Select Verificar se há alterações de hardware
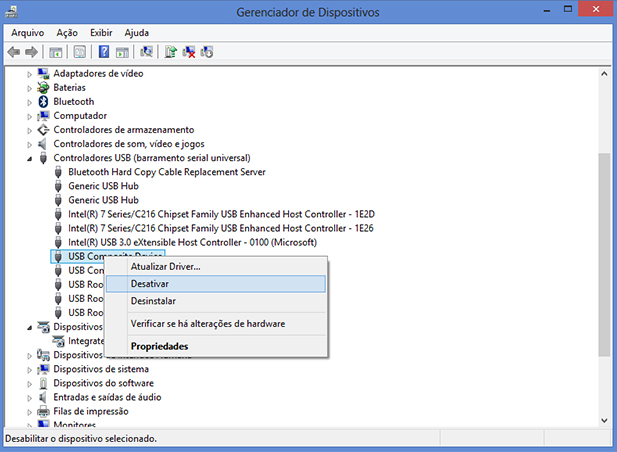 (216, 324)
